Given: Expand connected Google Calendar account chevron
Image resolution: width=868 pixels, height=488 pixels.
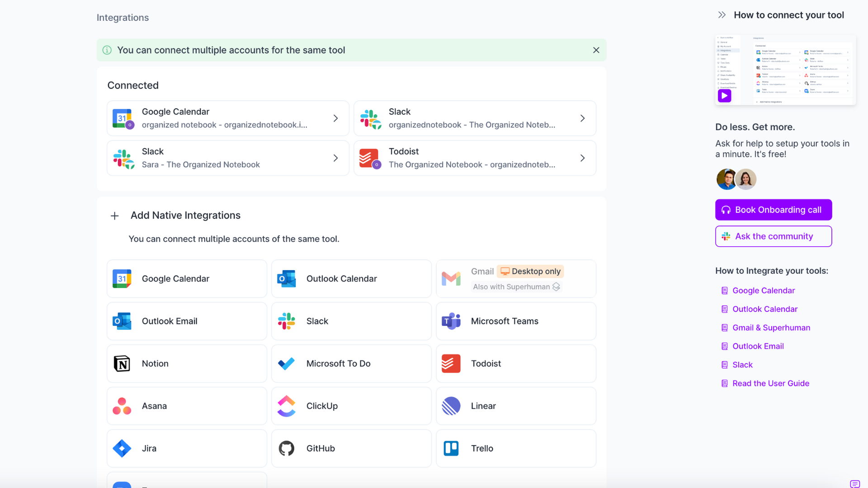Looking at the screenshot, I should (x=335, y=118).
